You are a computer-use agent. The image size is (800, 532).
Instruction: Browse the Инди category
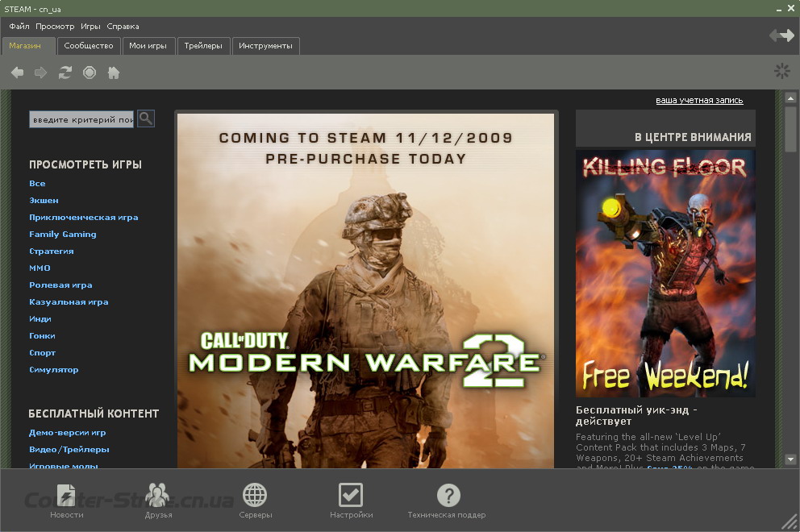click(x=40, y=318)
